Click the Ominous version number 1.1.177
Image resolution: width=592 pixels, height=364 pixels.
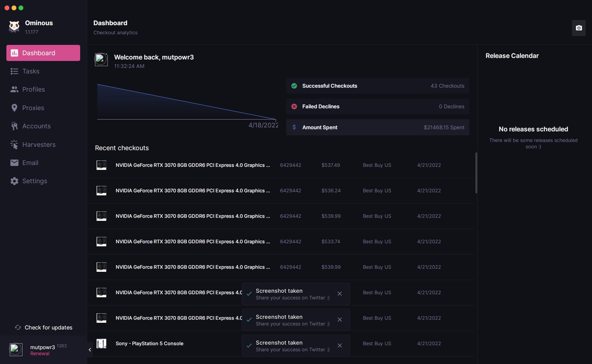(x=32, y=32)
